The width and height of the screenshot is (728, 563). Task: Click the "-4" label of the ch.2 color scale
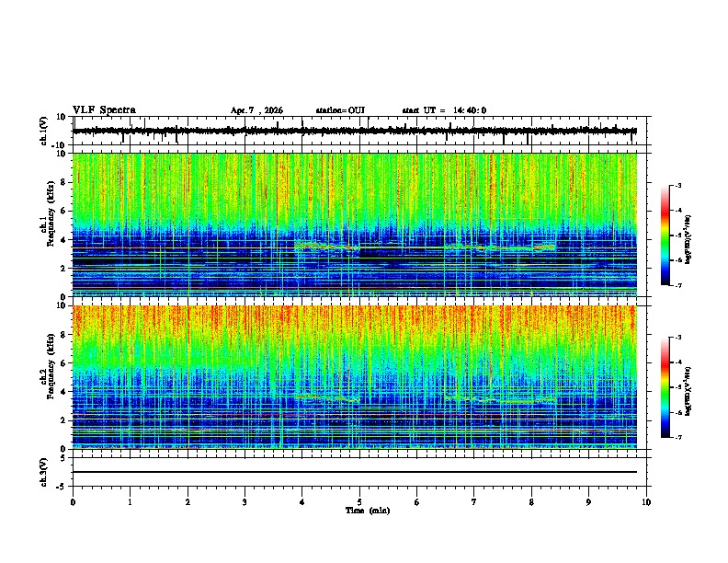click(x=677, y=362)
